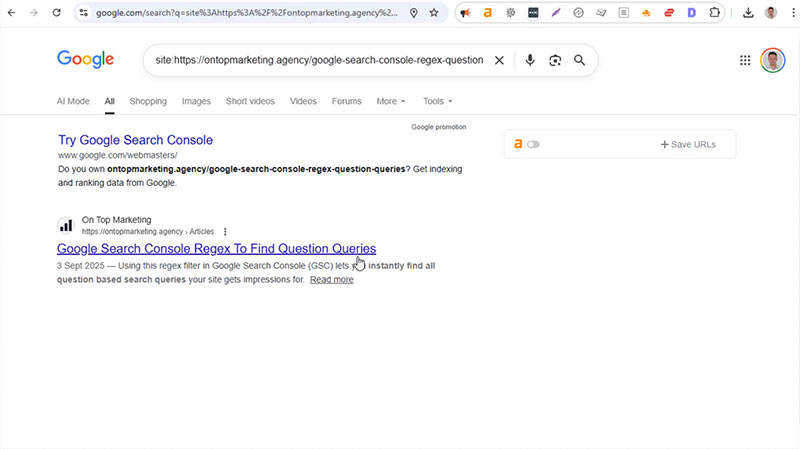Clear the search box with the X
Screen dimensions: 800x449
(499, 60)
